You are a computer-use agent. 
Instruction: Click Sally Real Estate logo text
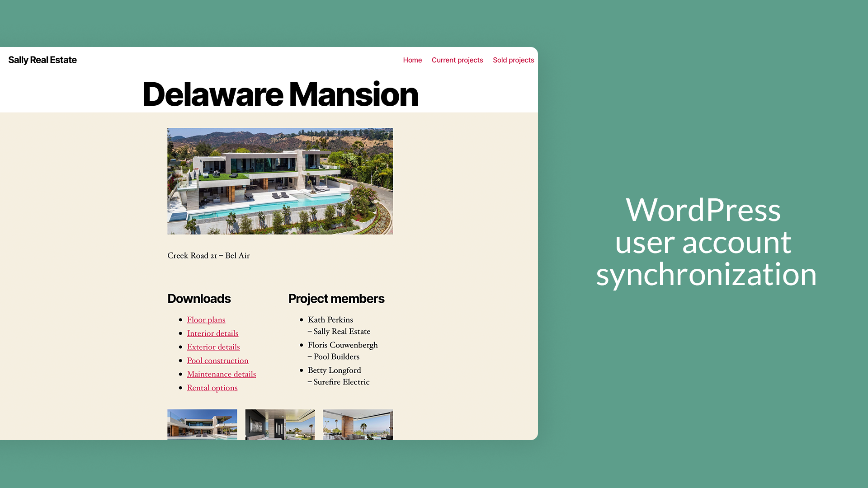point(42,60)
